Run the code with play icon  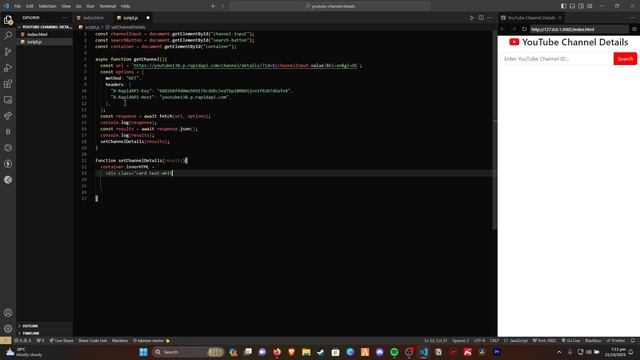point(472,18)
